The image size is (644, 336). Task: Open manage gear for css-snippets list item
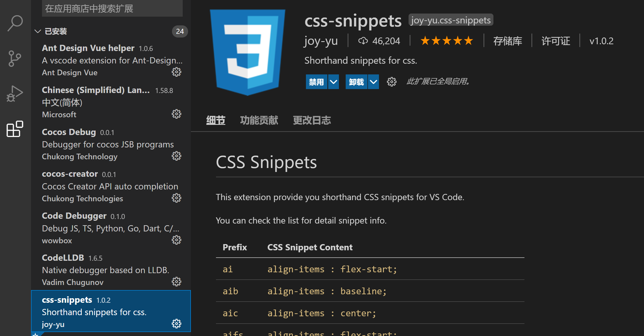(x=177, y=324)
